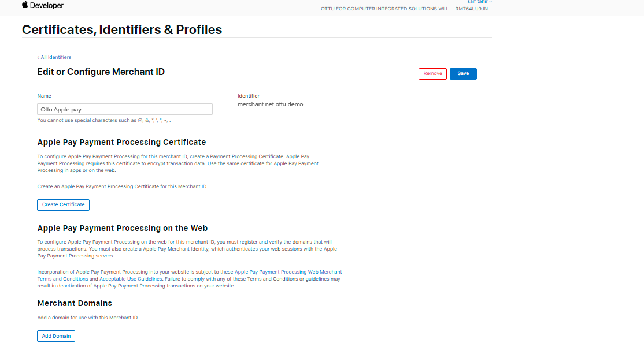Open the Web Merchant Terms and Conditions link
Screen dimensions: 644x351
pos(288,272)
